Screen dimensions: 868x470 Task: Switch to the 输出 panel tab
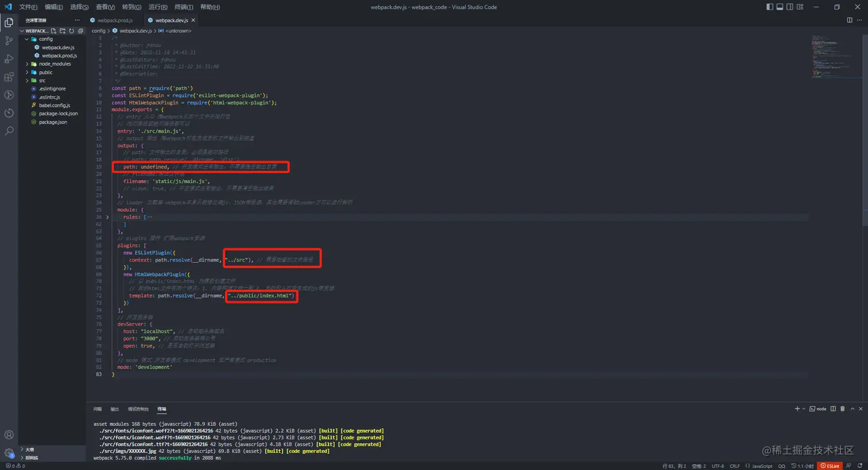pos(115,409)
